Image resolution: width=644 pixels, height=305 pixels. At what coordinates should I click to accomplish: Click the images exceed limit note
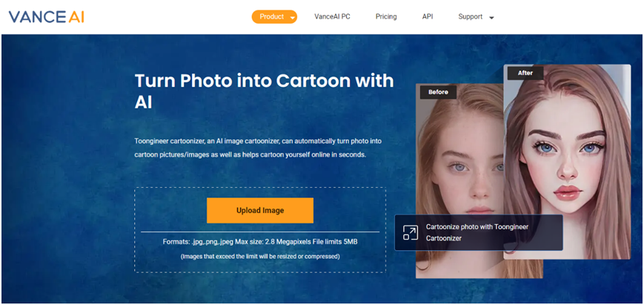(260, 257)
